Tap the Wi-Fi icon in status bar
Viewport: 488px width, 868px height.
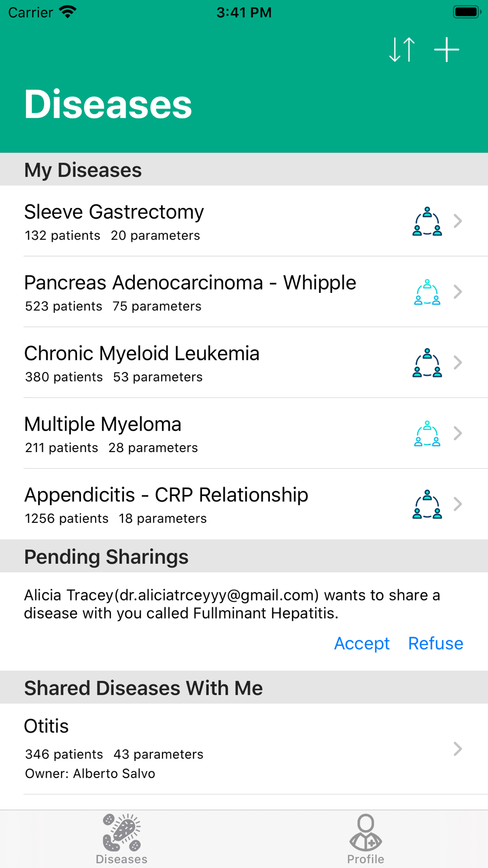pos(67,12)
